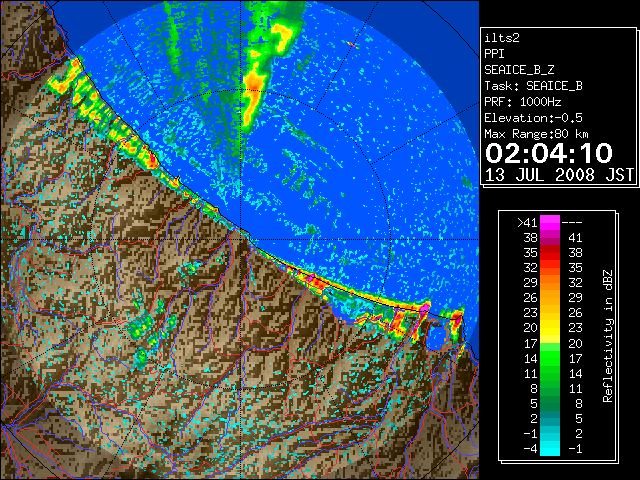
Task: Click the '-4' legend value
Action: (x=530, y=448)
